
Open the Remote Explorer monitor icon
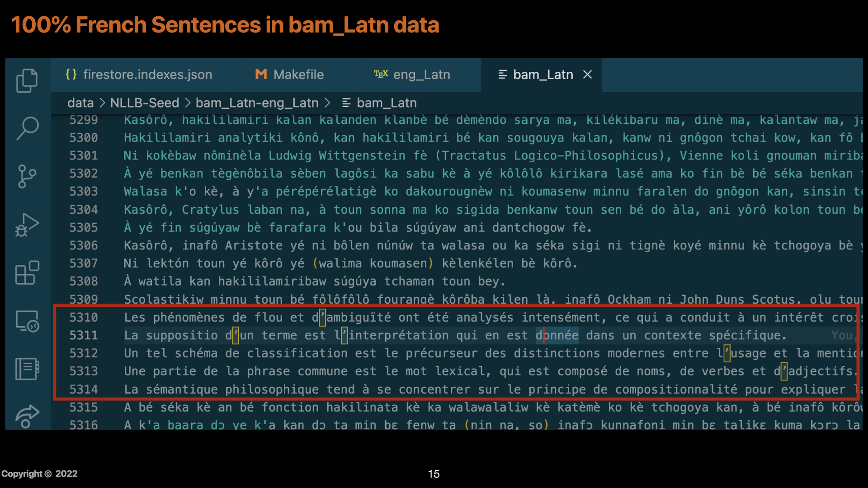click(x=27, y=321)
